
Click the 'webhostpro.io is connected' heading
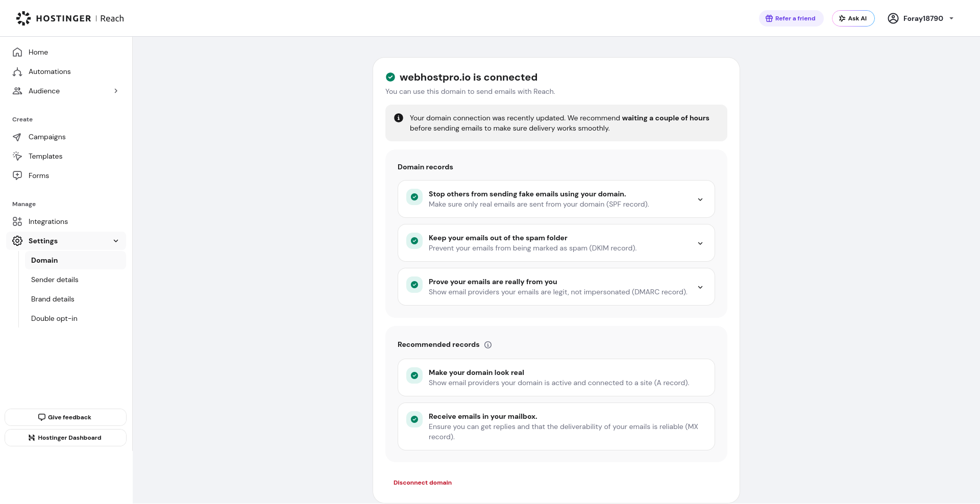click(469, 77)
